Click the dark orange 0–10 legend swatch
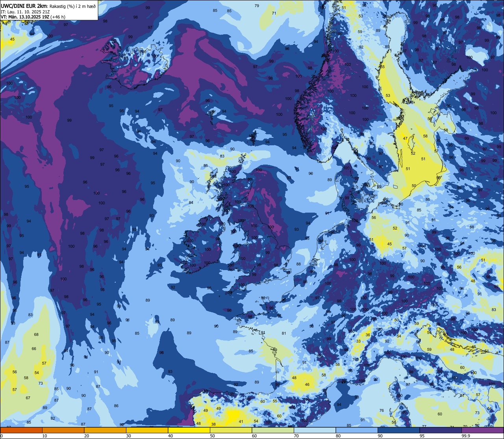The width and height of the screenshot is (504, 439). [x=21, y=430]
